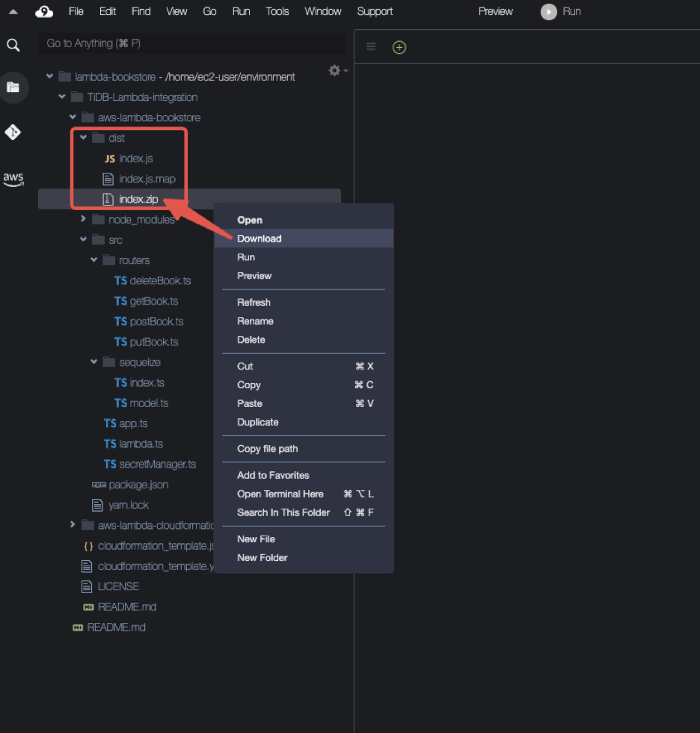Choose Duplicate in the context menu
The image size is (700, 733).
(x=304, y=422)
